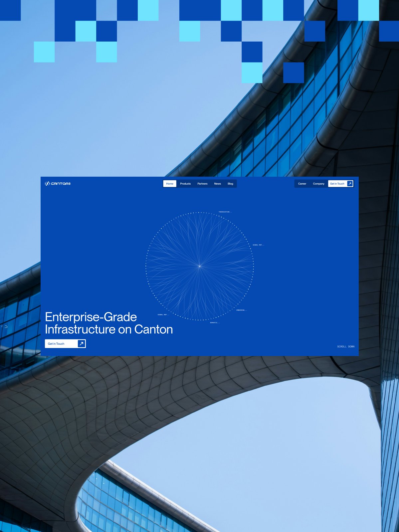Screen dimensions: 399x532
Task: Click the Get in Touch text in the header
Action: tap(337, 184)
